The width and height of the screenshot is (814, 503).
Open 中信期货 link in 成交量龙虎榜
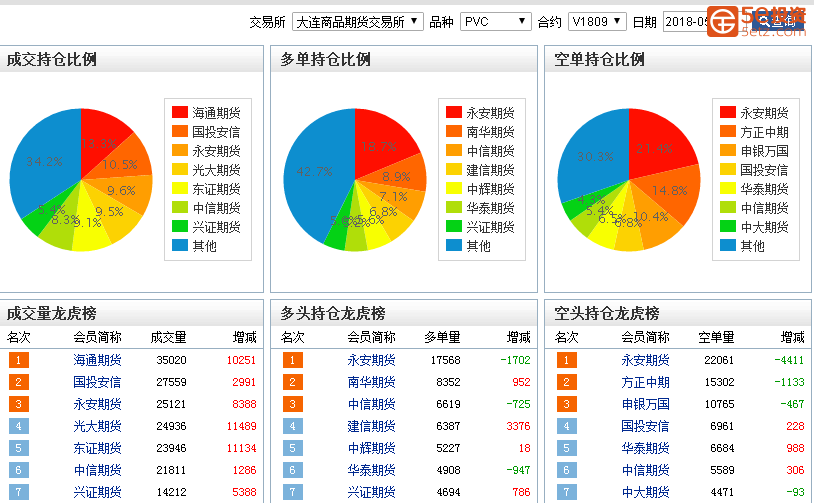tap(97, 470)
